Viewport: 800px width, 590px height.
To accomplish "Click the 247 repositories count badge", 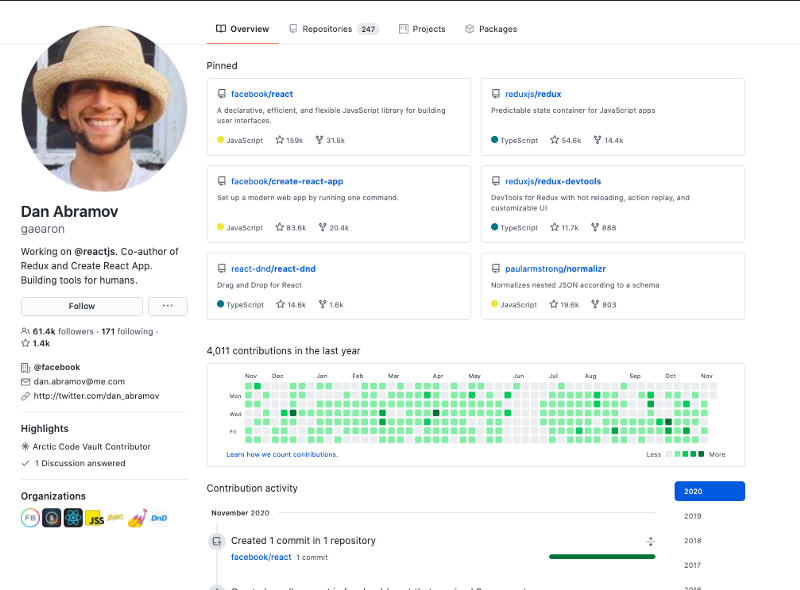I will click(x=368, y=29).
